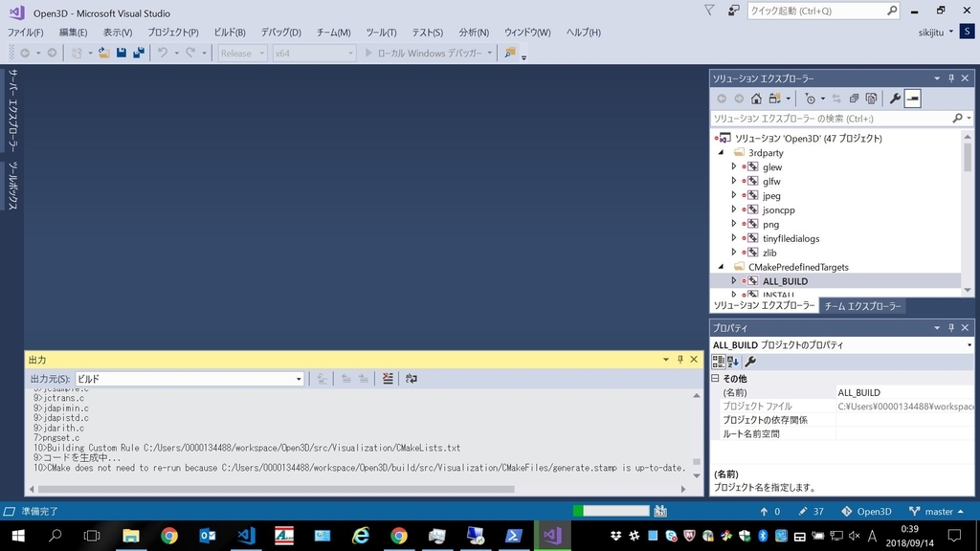Open the output source ビルド combo box

(x=189, y=379)
